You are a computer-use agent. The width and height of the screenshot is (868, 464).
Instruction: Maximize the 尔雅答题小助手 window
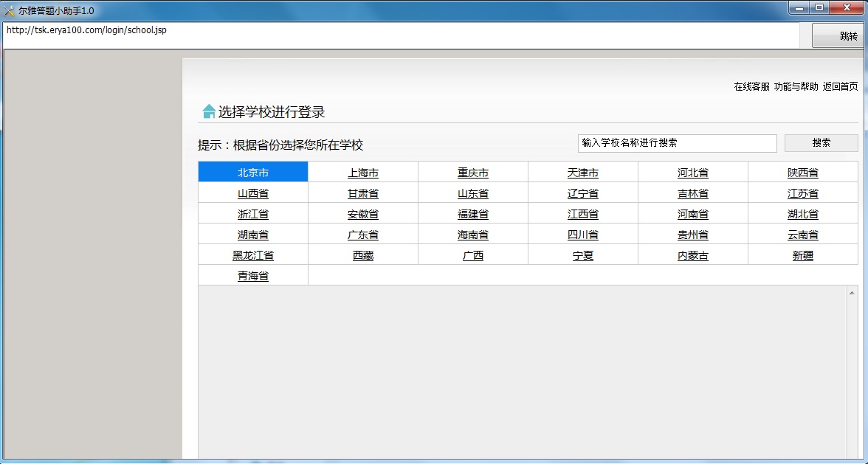819,8
